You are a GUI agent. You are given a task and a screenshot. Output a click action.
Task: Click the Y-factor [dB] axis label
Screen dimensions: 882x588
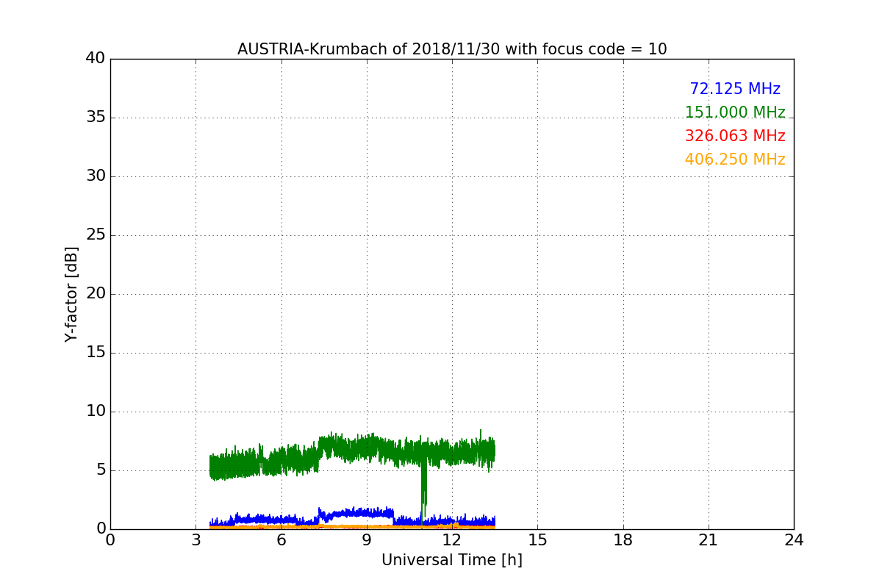click(x=71, y=294)
